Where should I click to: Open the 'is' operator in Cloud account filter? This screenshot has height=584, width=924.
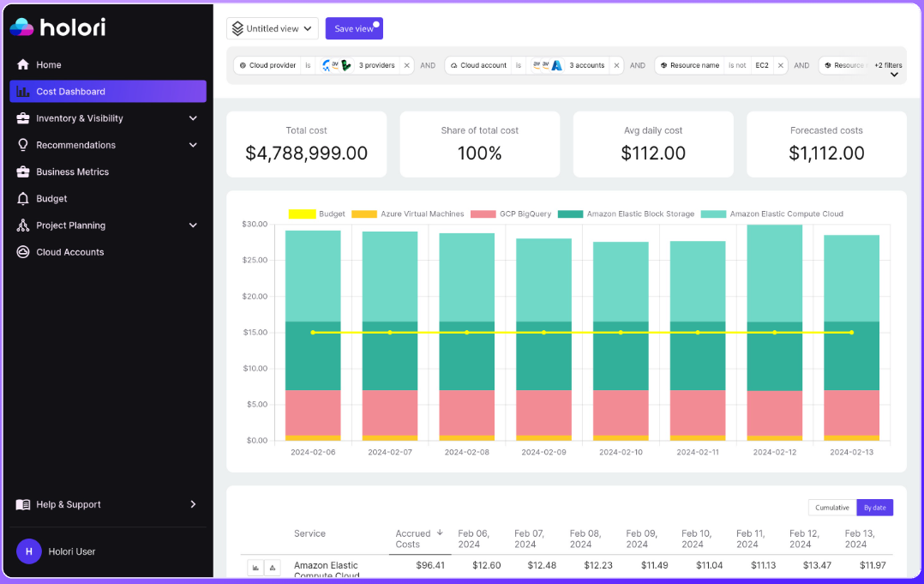[x=519, y=65]
